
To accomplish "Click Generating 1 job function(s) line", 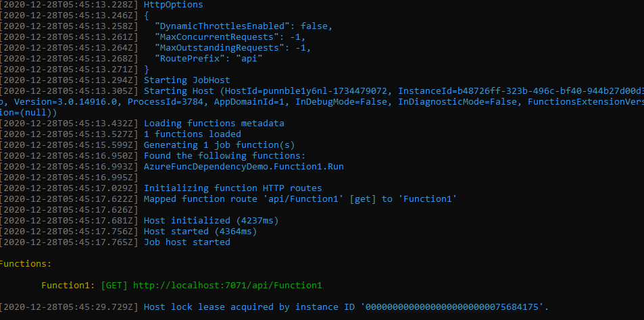I will coord(219,145).
